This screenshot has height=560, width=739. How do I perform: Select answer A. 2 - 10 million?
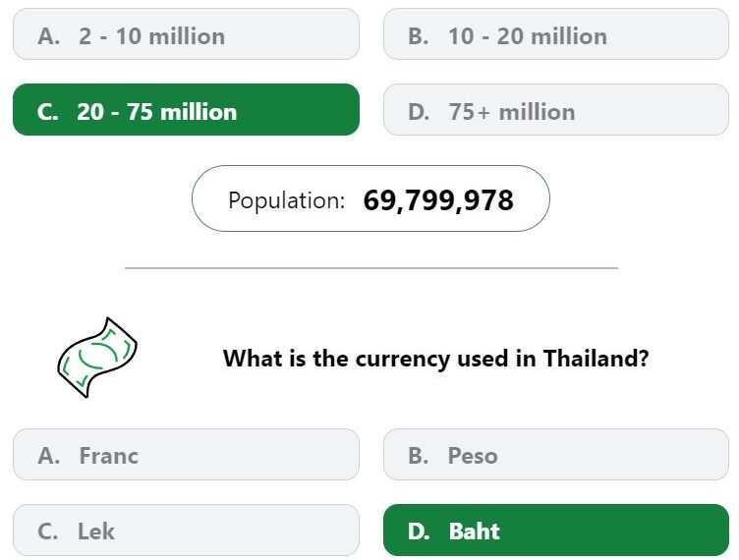click(x=186, y=35)
